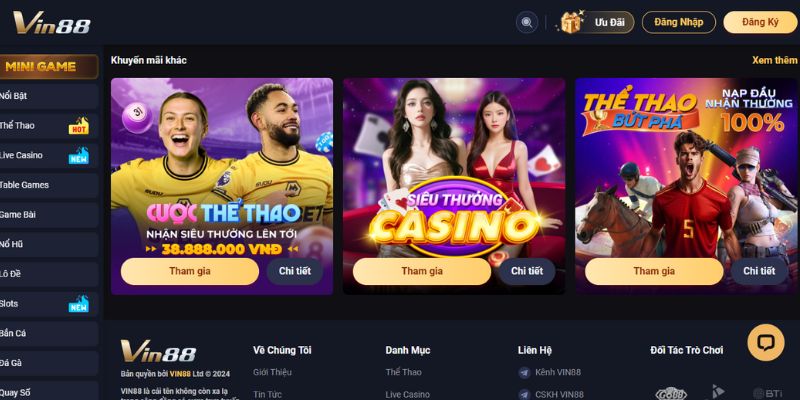Image resolution: width=800 pixels, height=400 pixels.
Task: Click the search magnifier icon
Action: point(527,22)
